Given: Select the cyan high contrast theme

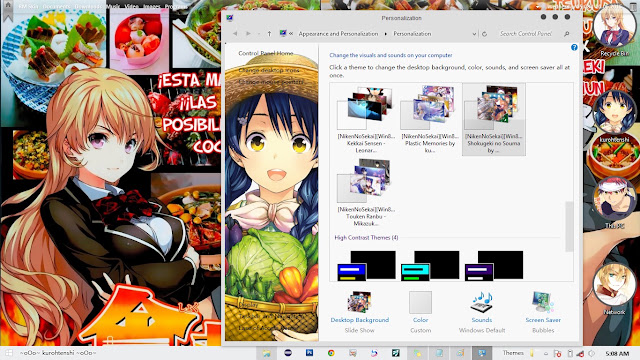Looking at the screenshot, I should (x=430, y=266).
